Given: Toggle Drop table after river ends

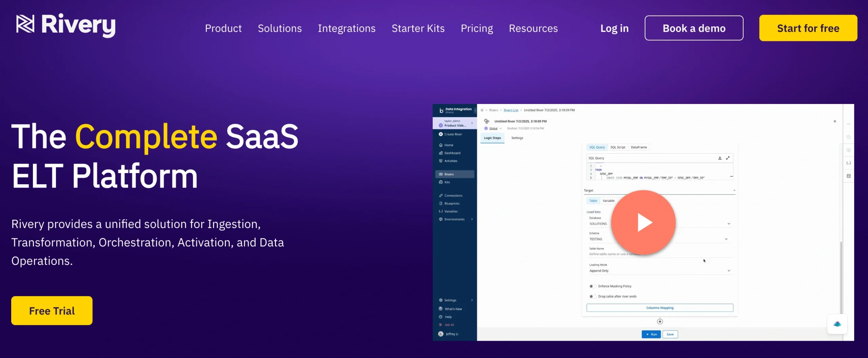Looking at the screenshot, I should [592, 296].
